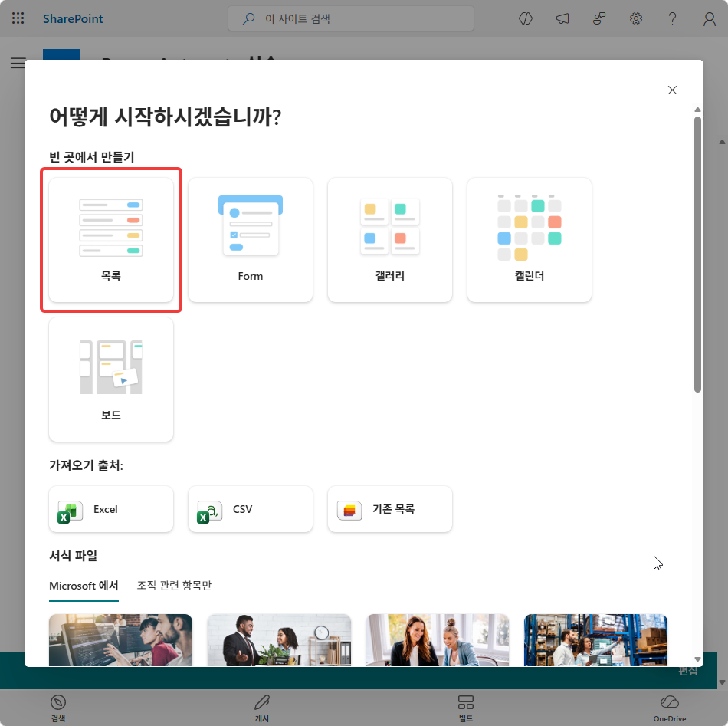Switch to the Microsoft 에서 tab
The width and height of the screenshot is (728, 726).
[84, 585]
